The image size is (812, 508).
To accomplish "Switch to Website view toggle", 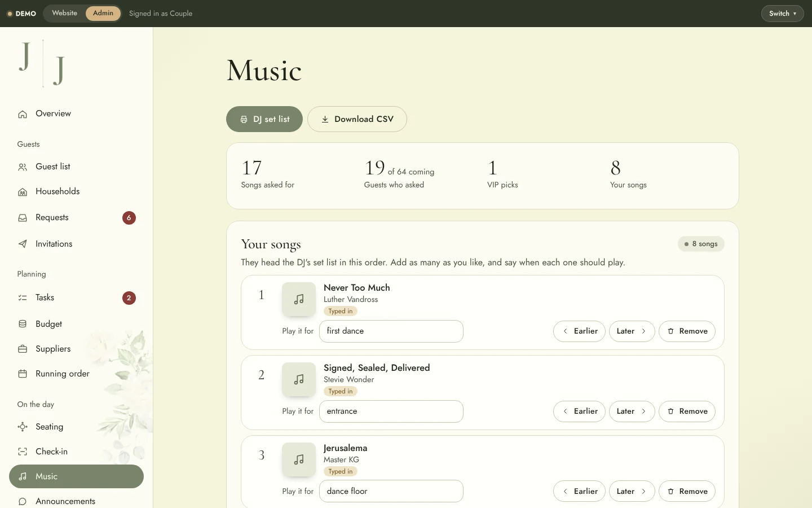I will coord(64,13).
